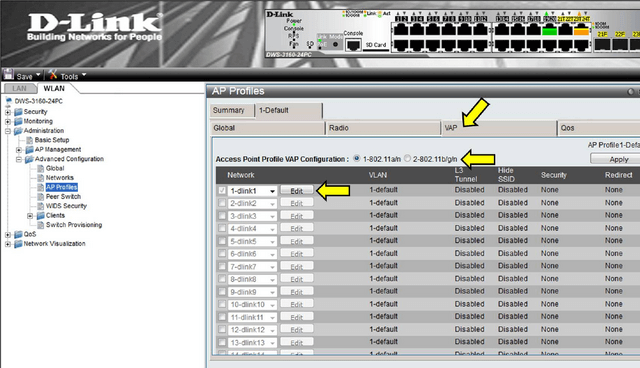Screen dimensions: 640x368
Task: Click the Security folder icon
Action: pos(18,112)
